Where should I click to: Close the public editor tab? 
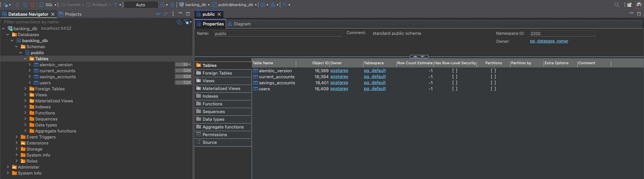point(219,14)
